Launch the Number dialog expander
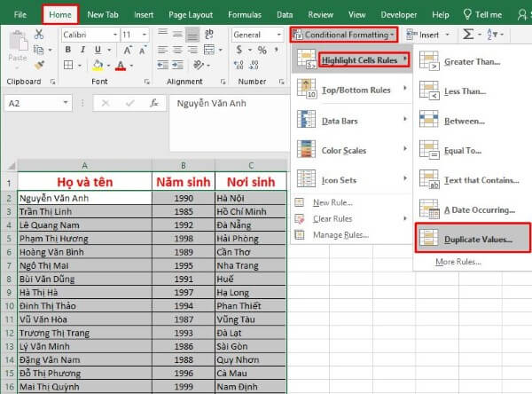 [x=281, y=82]
